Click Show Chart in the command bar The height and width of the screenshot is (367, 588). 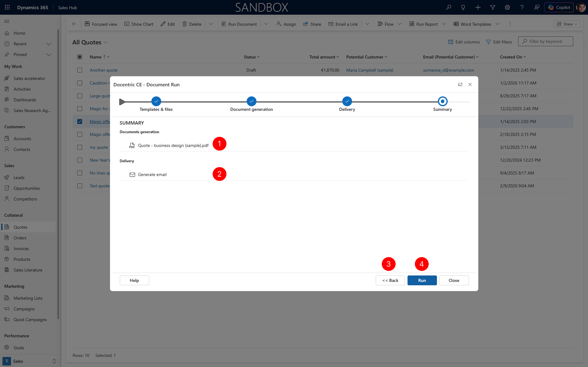[139, 24]
